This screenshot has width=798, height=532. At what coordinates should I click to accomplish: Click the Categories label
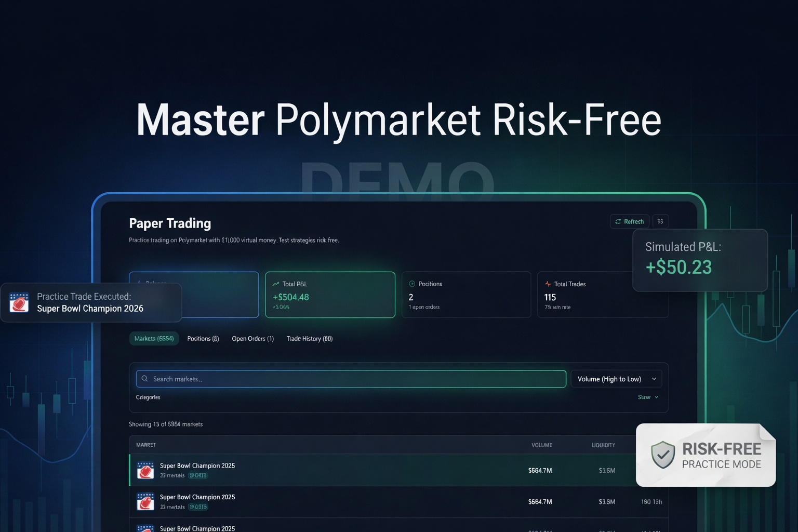[x=148, y=397]
